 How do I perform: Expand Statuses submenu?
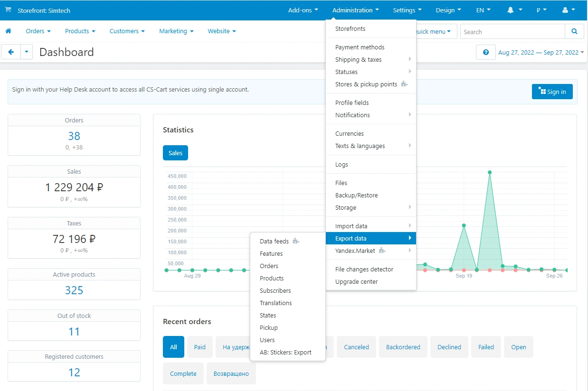point(371,72)
